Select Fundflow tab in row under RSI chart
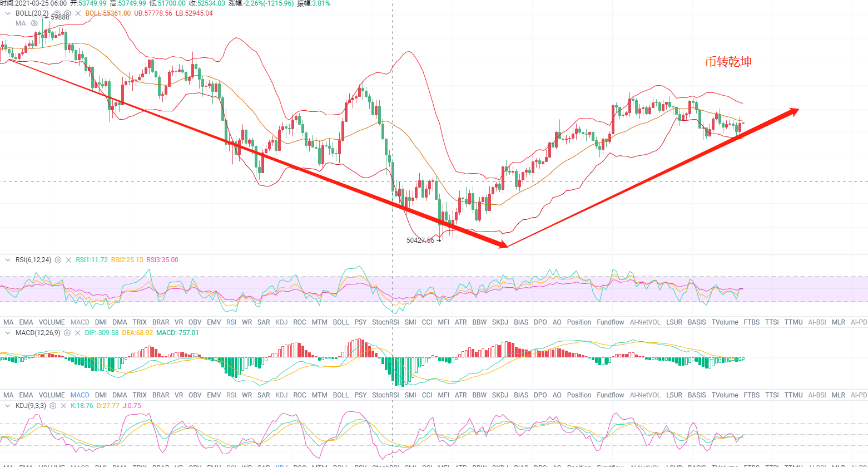868x467 pixels. pos(611,322)
